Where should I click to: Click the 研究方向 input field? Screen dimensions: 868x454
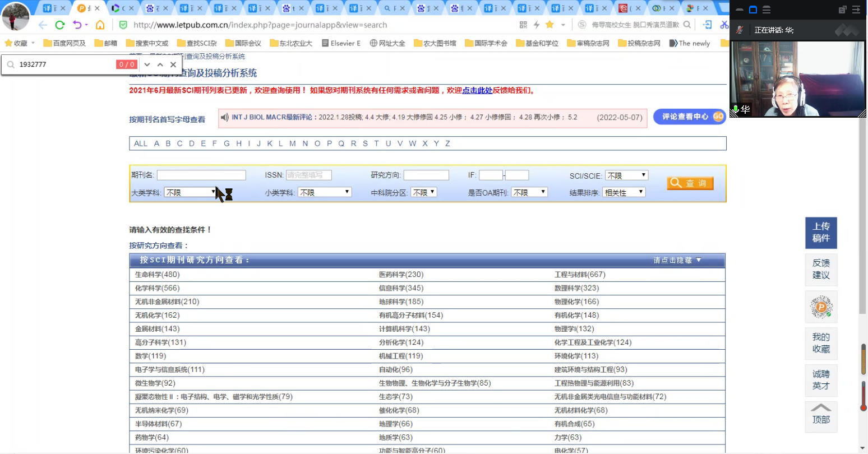click(426, 175)
